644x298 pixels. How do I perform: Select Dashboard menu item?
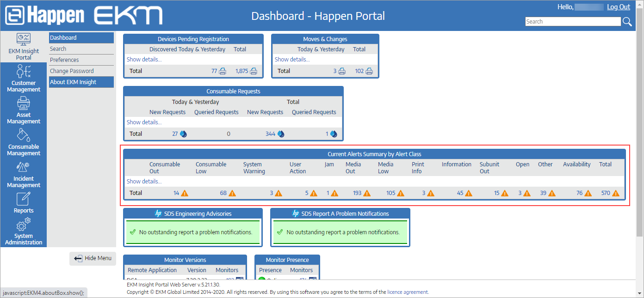[81, 38]
